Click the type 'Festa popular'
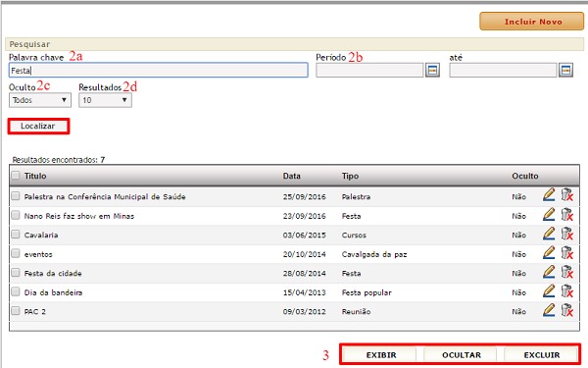588x368 pixels. tap(367, 292)
